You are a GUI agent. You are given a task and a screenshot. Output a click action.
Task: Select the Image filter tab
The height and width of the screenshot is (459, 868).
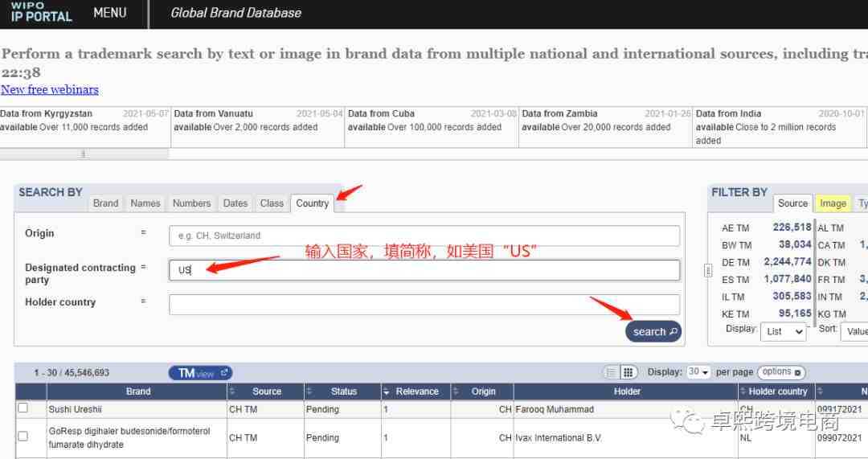[833, 203]
